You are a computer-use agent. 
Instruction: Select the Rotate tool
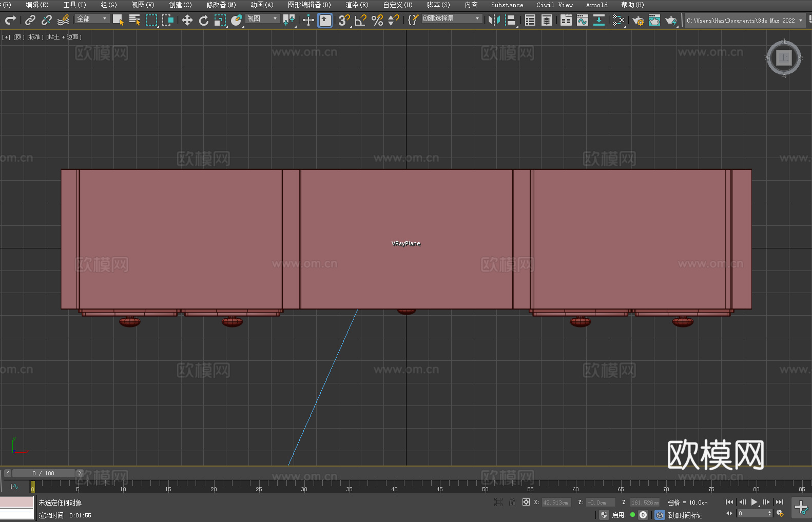tap(204, 20)
